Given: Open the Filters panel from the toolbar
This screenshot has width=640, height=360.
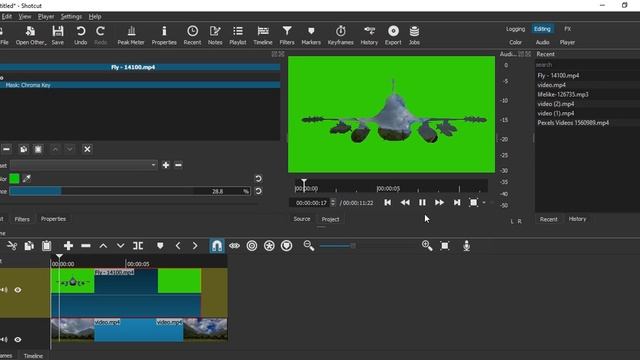Looking at the screenshot, I should pyautogui.click(x=287, y=35).
